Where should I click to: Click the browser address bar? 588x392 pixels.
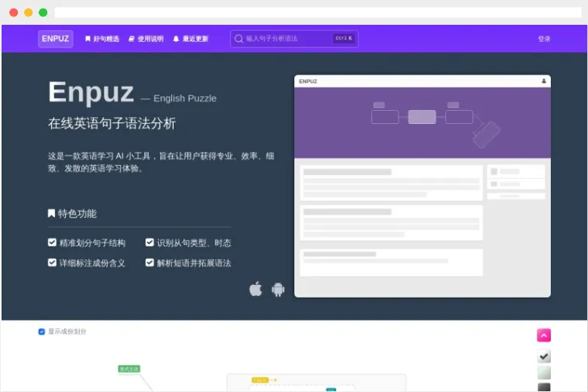[318, 12]
